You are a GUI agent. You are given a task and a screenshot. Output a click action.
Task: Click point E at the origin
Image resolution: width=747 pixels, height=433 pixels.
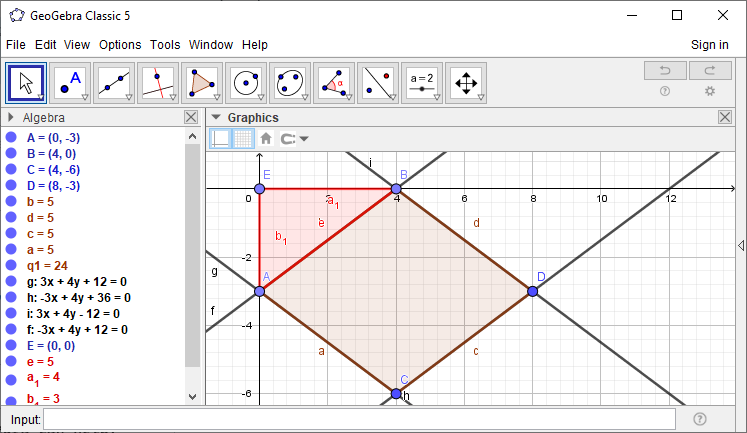(x=259, y=189)
